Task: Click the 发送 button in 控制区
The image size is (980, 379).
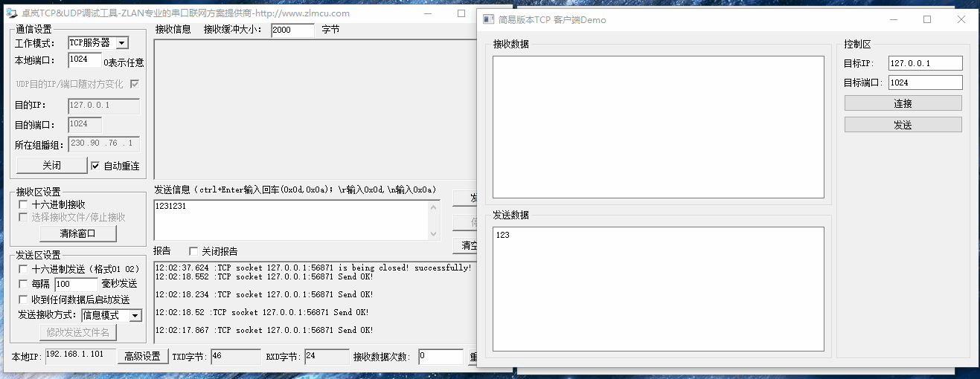Action: coord(903,125)
